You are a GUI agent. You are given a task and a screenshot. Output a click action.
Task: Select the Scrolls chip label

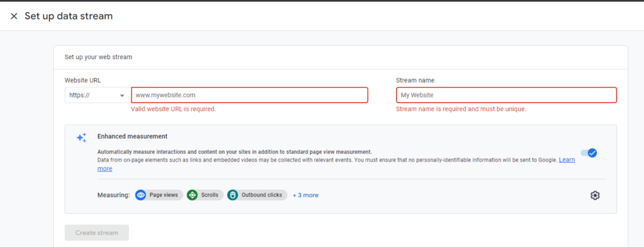coord(210,195)
